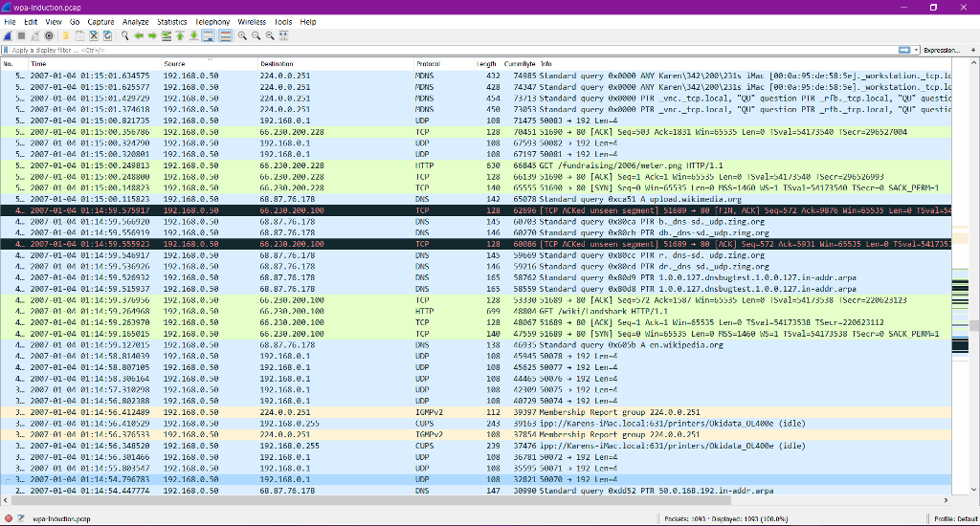Sort packets by the Protocol column
This screenshot has height=526, width=980.
click(x=428, y=63)
